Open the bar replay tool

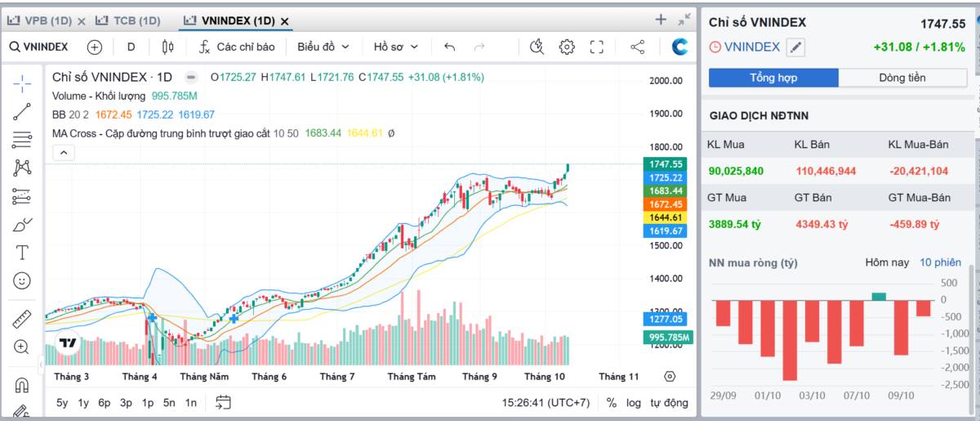coord(537,47)
